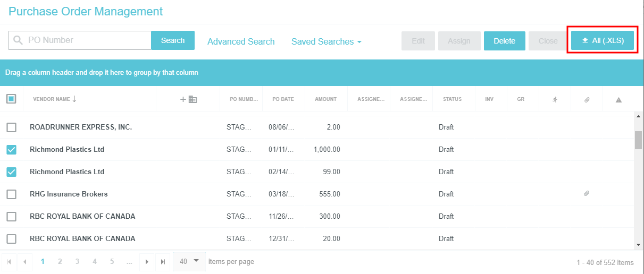
Task: Open the Advanced Search link
Action: pos(241,41)
